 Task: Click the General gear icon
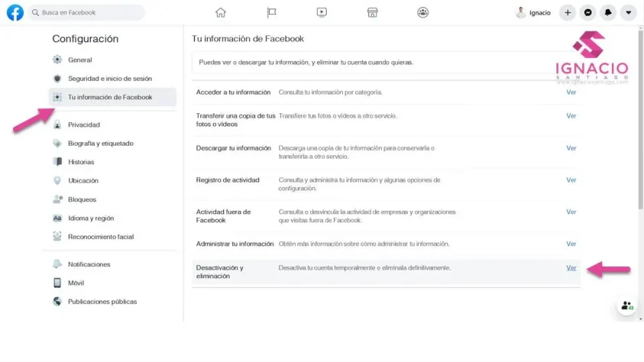(x=57, y=60)
